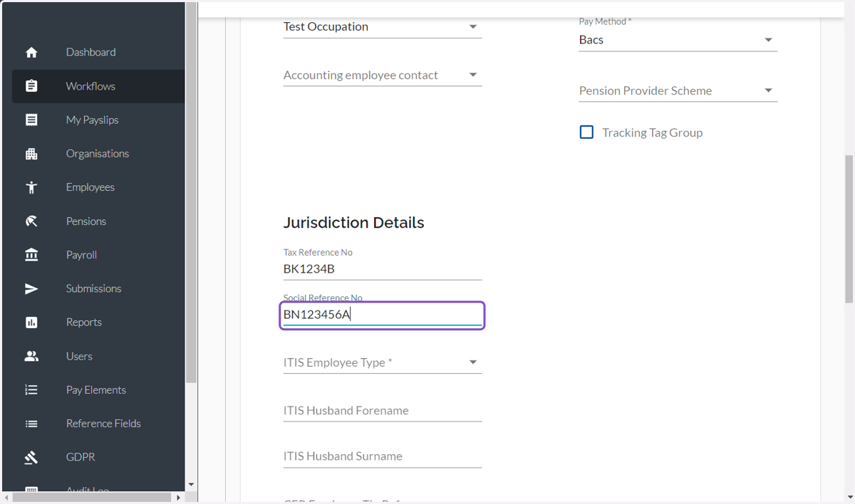Expand the ITIS Employee Type dropdown
The image size is (855, 504).
tap(383, 362)
